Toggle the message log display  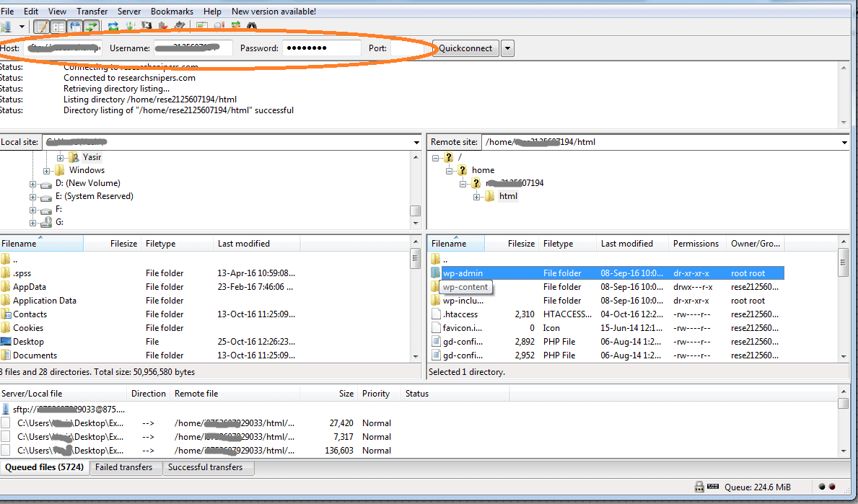42,27
